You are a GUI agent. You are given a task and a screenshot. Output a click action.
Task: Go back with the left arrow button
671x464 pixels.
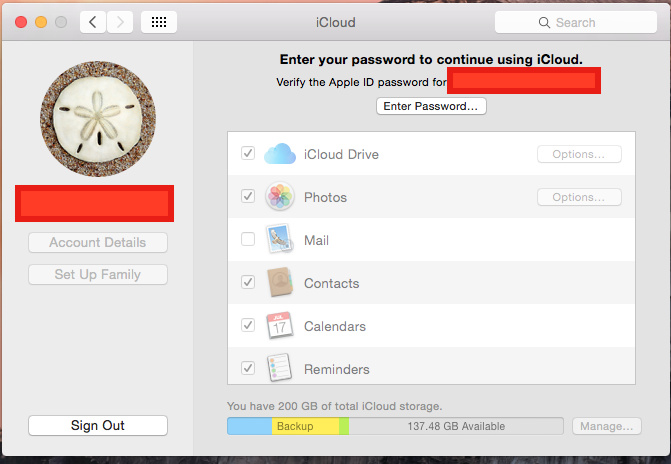pos(93,22)
